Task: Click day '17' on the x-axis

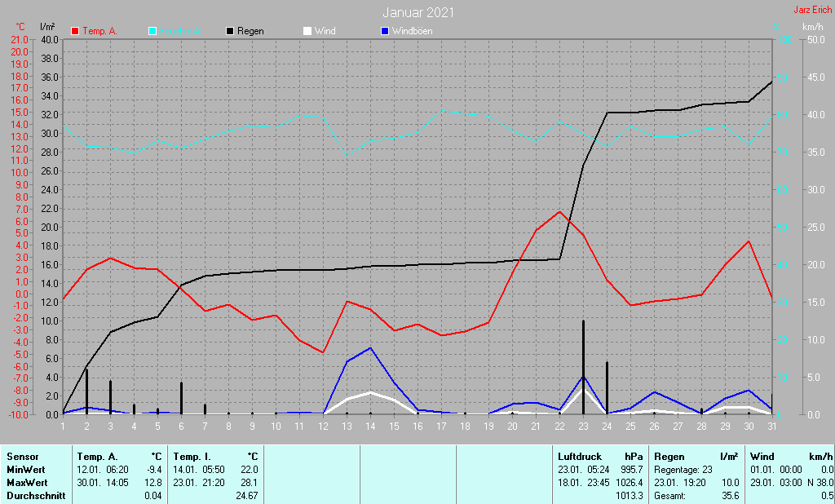Action: [x=441, y=427]
